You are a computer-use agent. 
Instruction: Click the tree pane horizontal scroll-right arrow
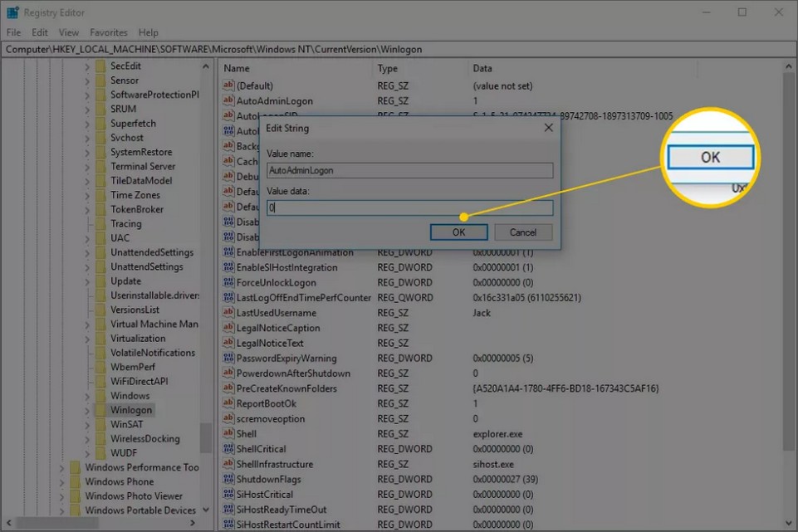(x=193, y=523)
